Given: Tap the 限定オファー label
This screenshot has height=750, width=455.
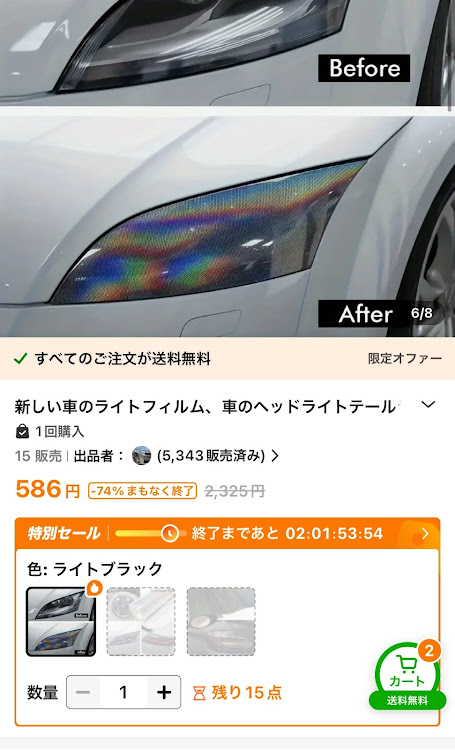Looking at the screenshot, I should [405, 359].
